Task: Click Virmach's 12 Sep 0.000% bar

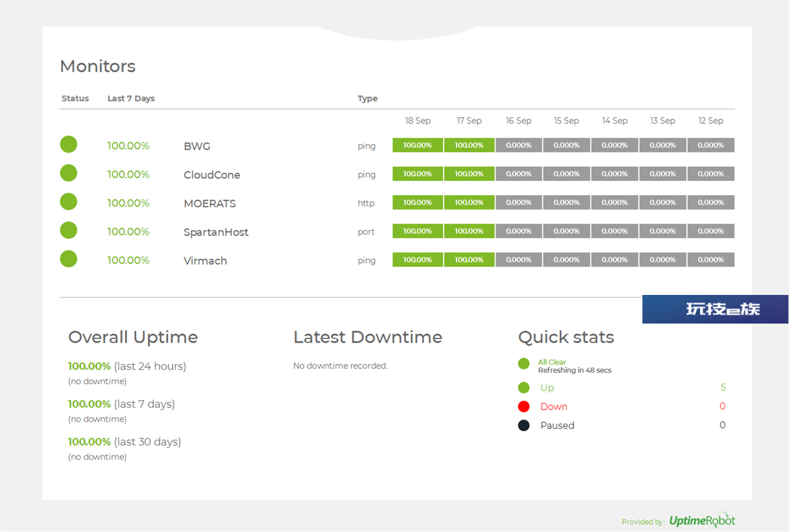Action: (x=711, y=259)
